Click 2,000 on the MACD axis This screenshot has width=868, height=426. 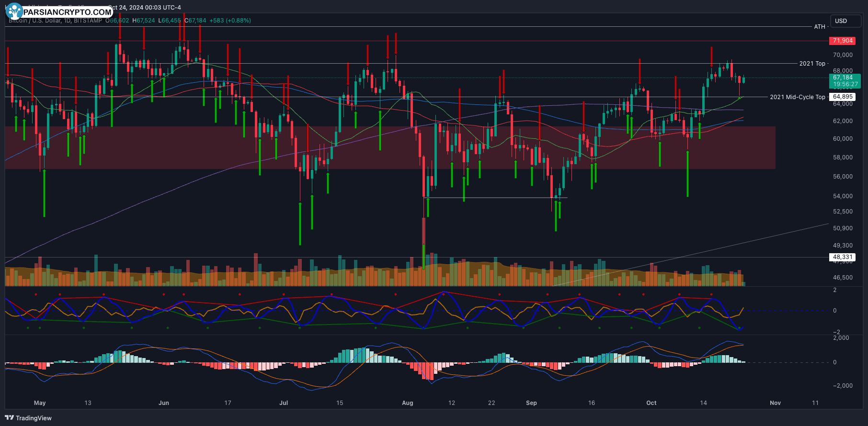coord(841,338)
